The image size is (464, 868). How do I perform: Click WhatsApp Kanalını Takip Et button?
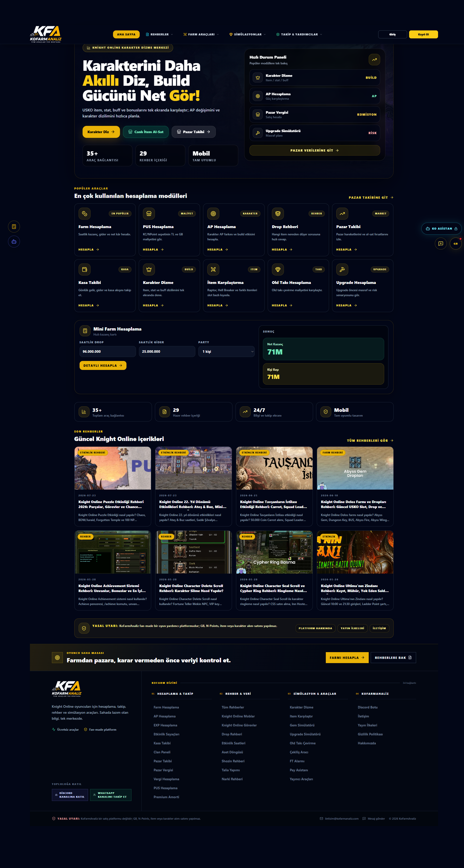coord(111,795)
